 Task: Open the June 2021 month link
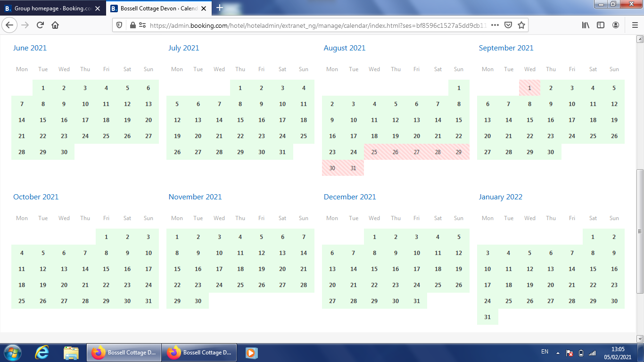30,48
